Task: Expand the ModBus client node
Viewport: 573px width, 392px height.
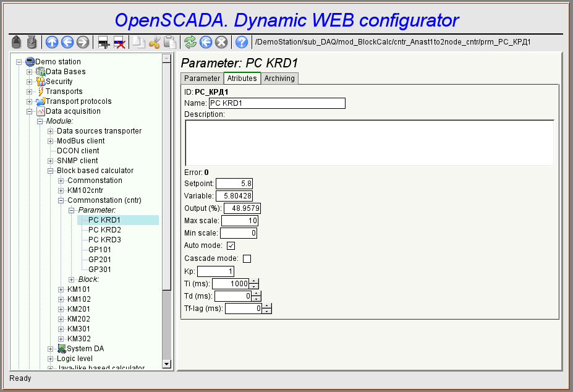Action: pos(51,141)
